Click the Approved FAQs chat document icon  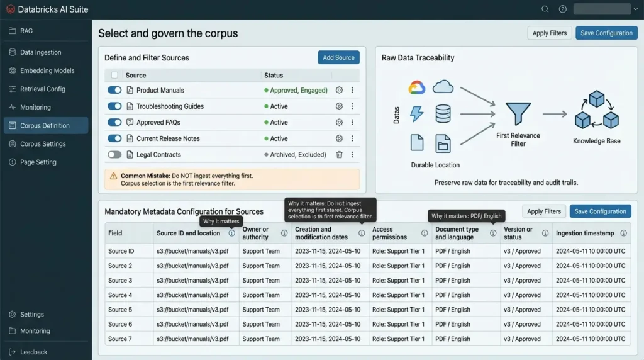(x=130, y=122)
